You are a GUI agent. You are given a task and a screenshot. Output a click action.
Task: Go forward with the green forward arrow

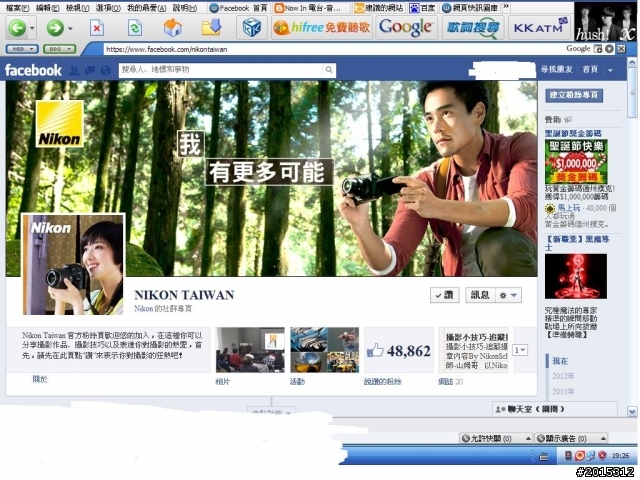point(55,28)
